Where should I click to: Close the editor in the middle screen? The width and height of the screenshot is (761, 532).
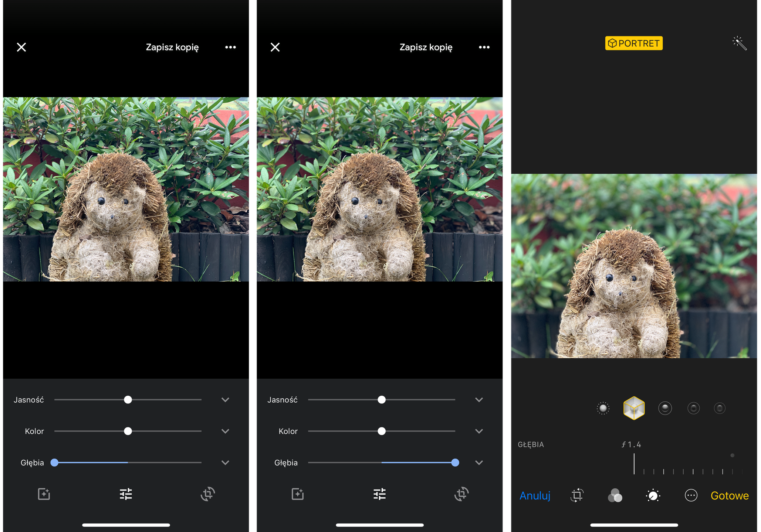coord(275,47)
